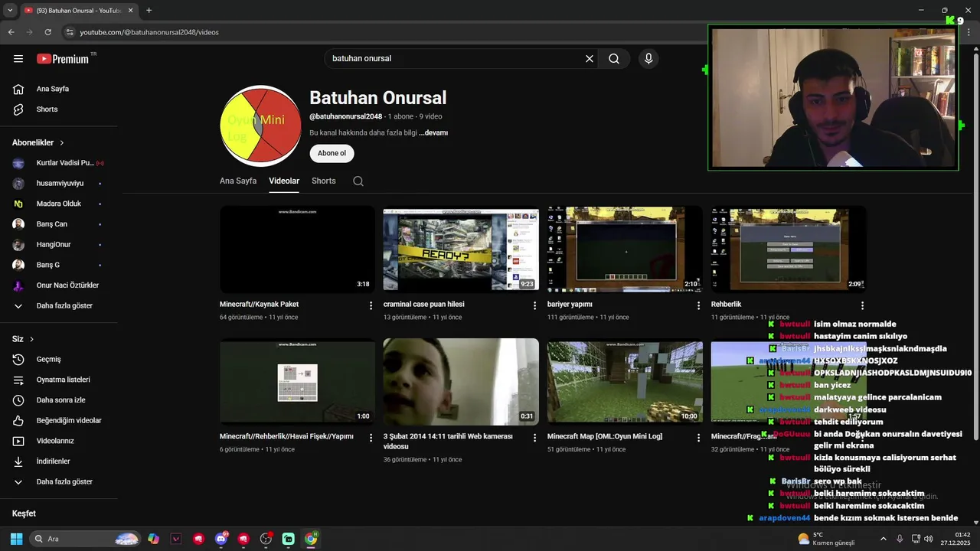Viewport: 980px width, 551px height.
Task: Expand channel description with ...devamı
Action: [433, 132]
